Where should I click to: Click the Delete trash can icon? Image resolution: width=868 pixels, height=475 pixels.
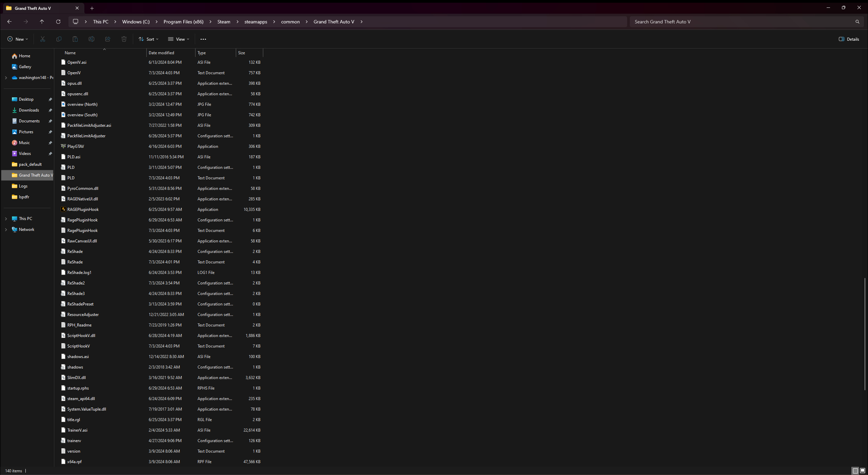[124, 39]
